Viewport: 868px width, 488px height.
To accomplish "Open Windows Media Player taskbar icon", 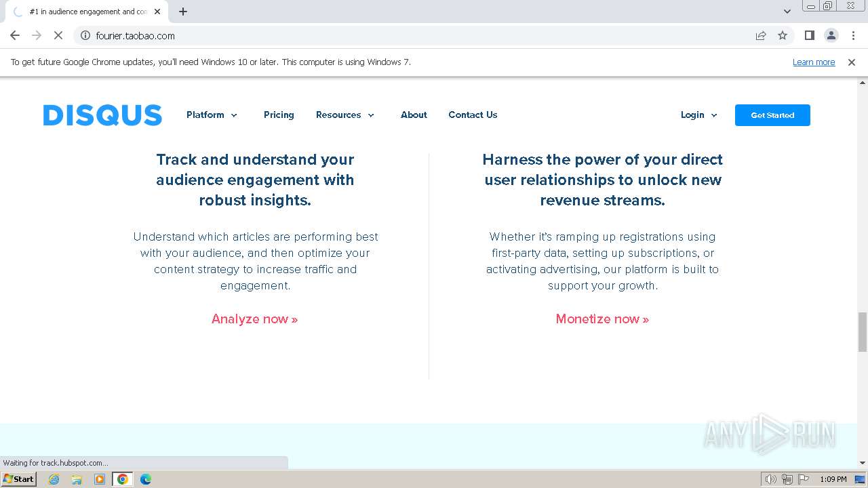I will [x=100, y=479].
